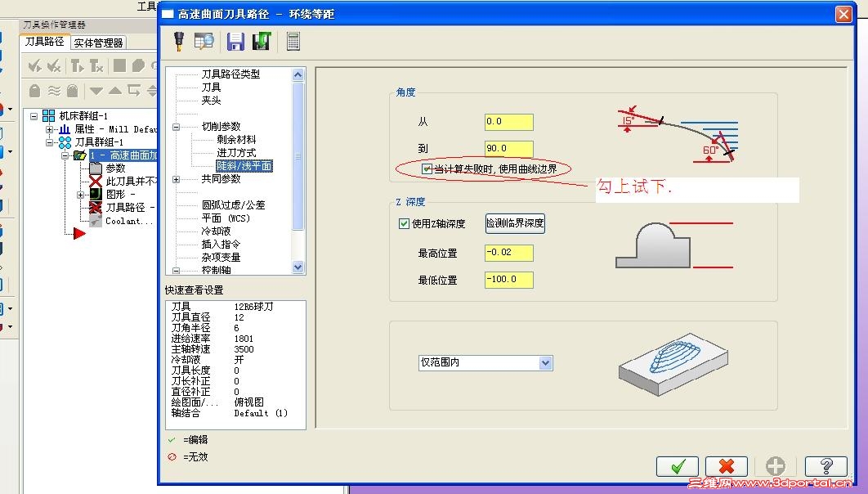Click regenerate dirty operations Tx icon
This screenshot has width=868, height=494.
pos(96,66)
